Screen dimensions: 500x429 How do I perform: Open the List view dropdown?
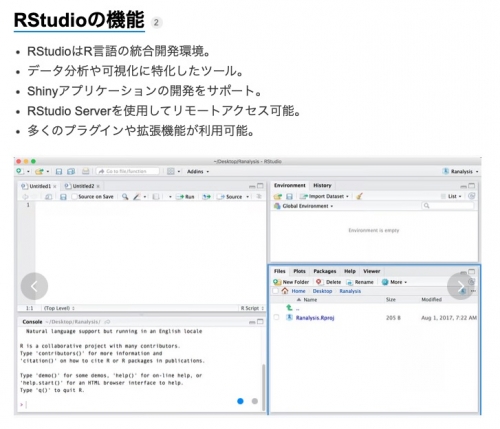[451, 196]
